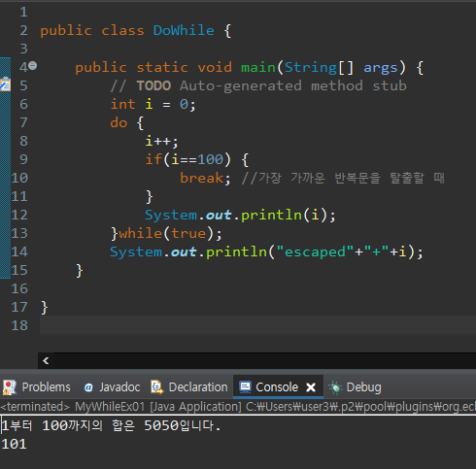Close the Console view
Screen dimensions: 476x469
coord(311,387)
